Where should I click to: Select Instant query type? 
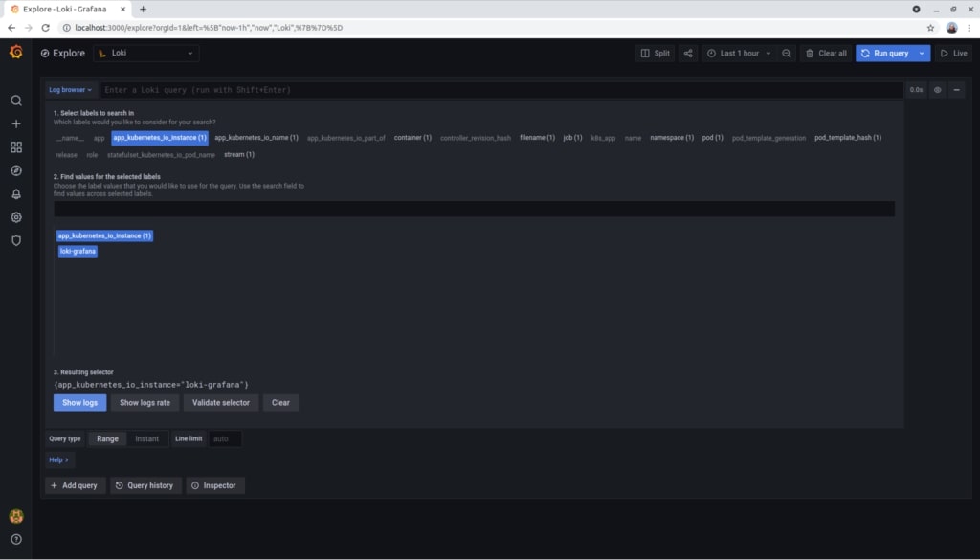tap(146, 439)
